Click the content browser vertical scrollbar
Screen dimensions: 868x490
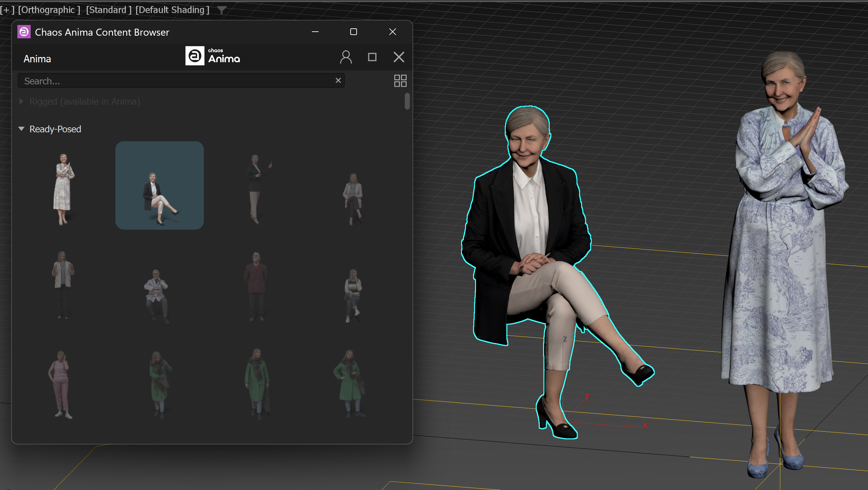click(x=407, y=101)
